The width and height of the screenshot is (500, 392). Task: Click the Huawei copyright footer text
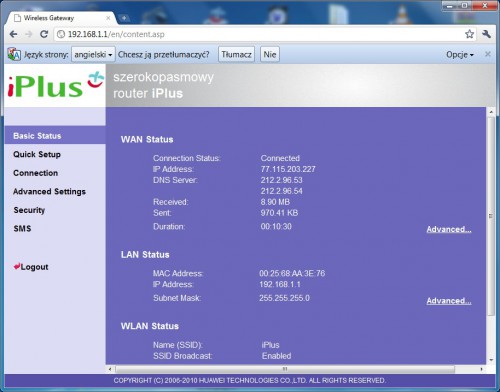click(x=249, y=380)
